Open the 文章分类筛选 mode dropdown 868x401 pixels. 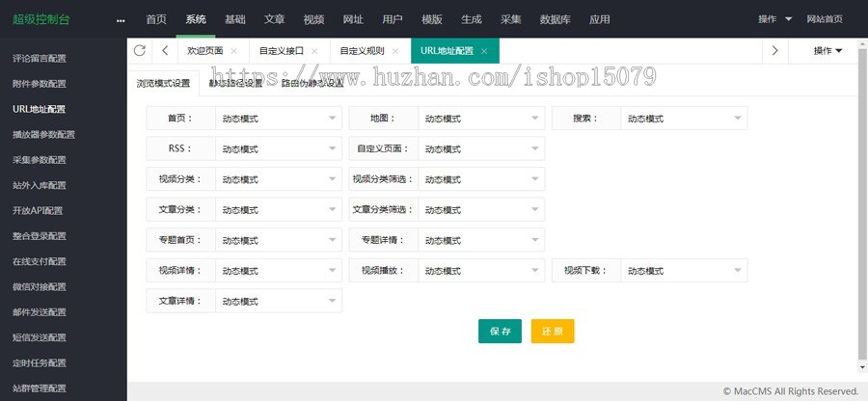click(x=481, y=209)
